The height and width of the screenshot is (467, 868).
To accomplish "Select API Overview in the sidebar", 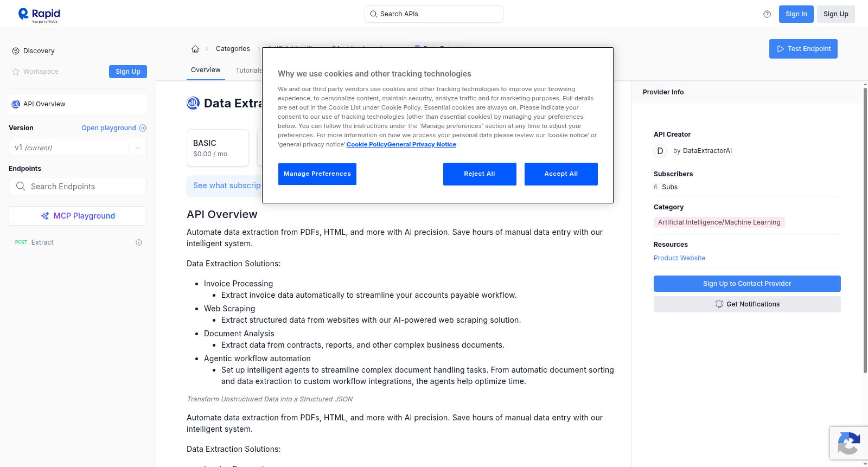I will tap(78, 104).
